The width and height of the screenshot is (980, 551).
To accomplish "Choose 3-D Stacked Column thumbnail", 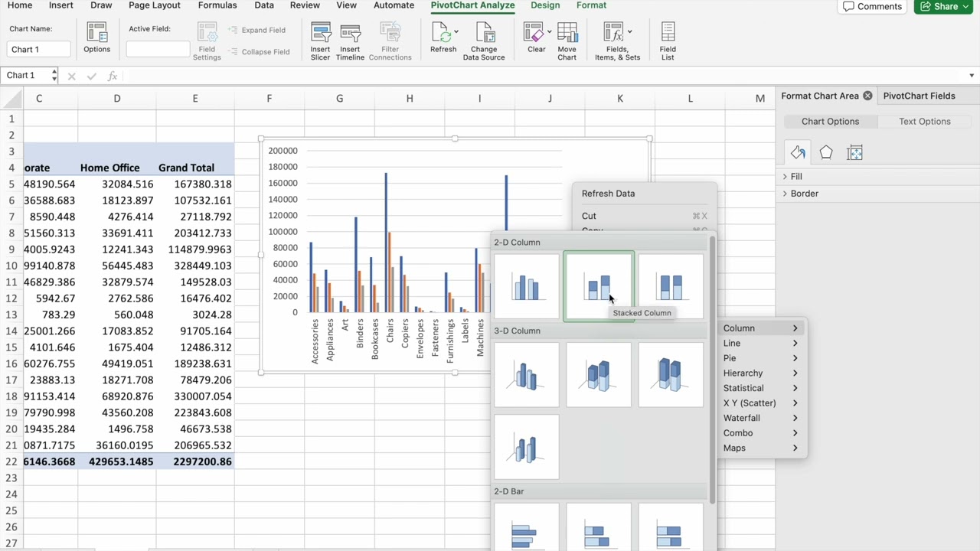I will [x=599, y=375].
